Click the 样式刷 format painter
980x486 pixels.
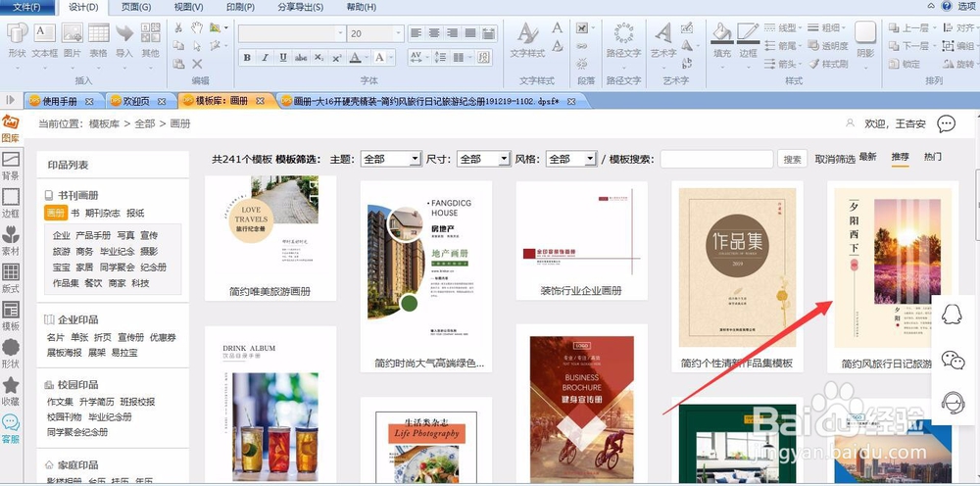[x=828, y=64]
